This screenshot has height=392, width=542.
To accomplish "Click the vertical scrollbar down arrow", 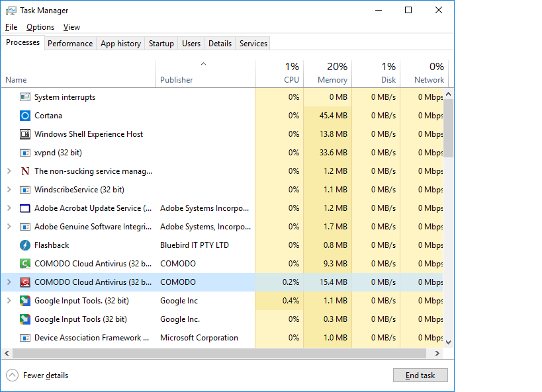I will [448, 342].
